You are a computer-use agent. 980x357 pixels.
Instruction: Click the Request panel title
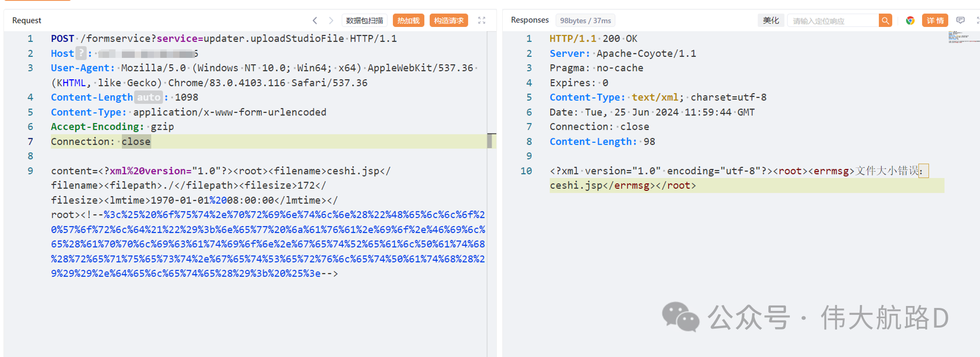click(26, 21)
